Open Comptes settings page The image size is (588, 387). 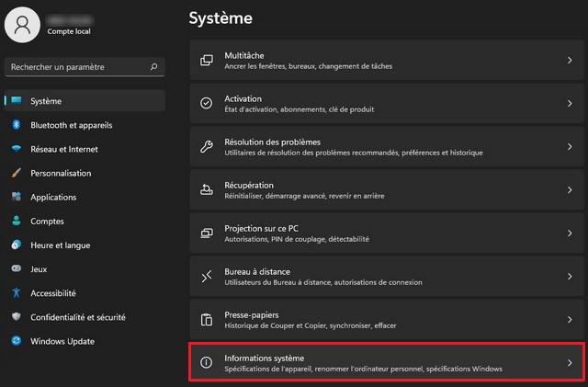[85, 222]
